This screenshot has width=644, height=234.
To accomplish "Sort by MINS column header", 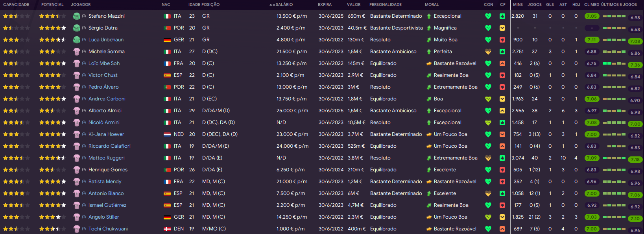I will point(518,5).
